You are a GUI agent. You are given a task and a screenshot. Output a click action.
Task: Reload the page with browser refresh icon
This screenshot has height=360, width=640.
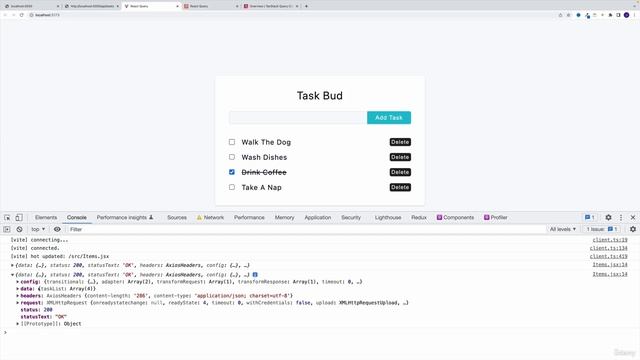point(21,15)
